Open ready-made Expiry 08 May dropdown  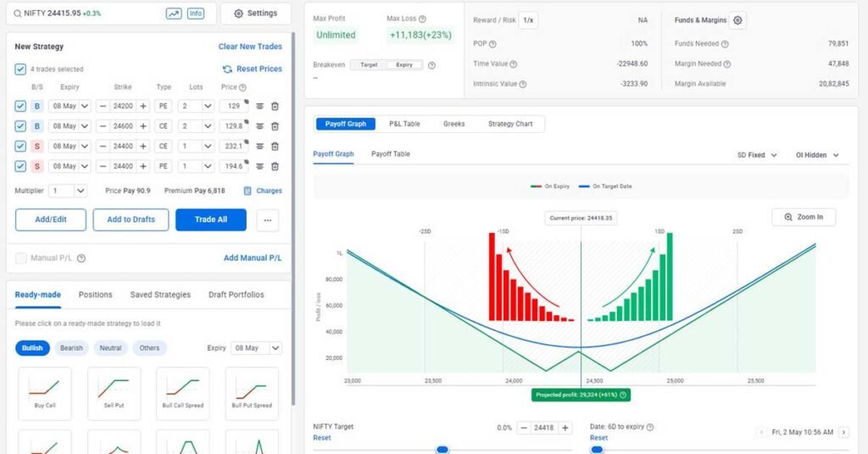256,348
